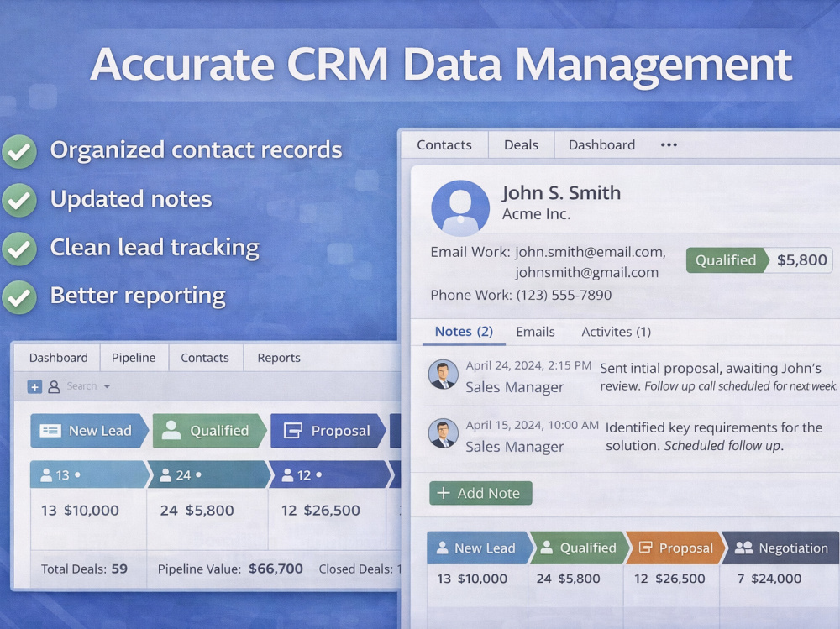This screenshot has width=840, height=629.
Task: Click the John S. Smith contact name
Action: tap(561, 192)
